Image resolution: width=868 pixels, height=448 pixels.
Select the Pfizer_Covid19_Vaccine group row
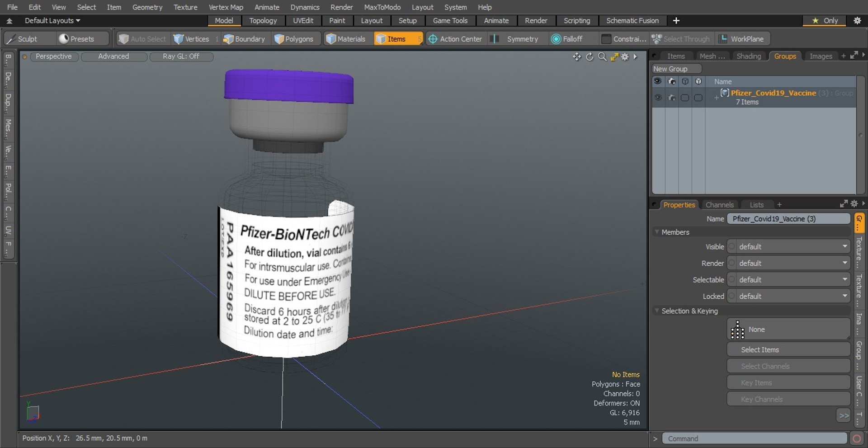coord(754,97)
